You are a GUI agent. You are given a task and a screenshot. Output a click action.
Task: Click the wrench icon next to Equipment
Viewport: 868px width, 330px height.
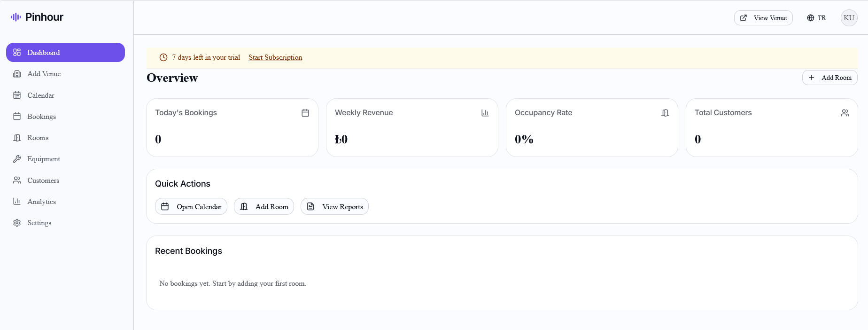(x=17, y=159)
